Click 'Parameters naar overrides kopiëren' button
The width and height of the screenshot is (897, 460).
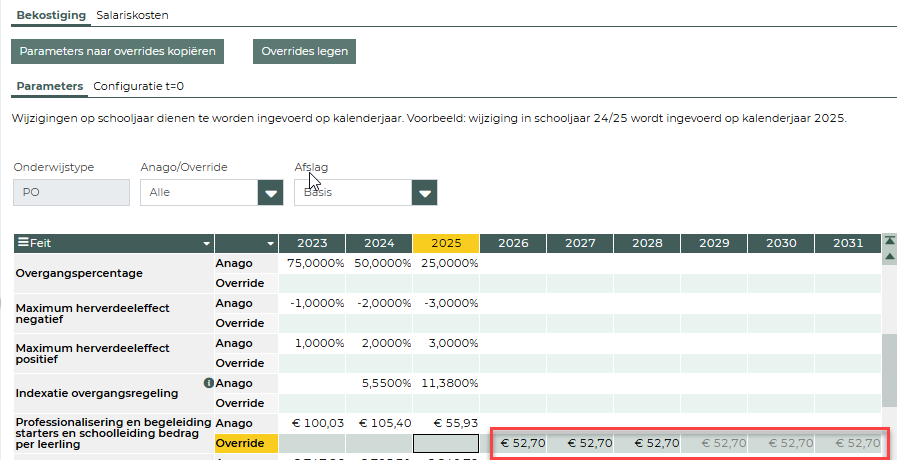pos(117,50)
